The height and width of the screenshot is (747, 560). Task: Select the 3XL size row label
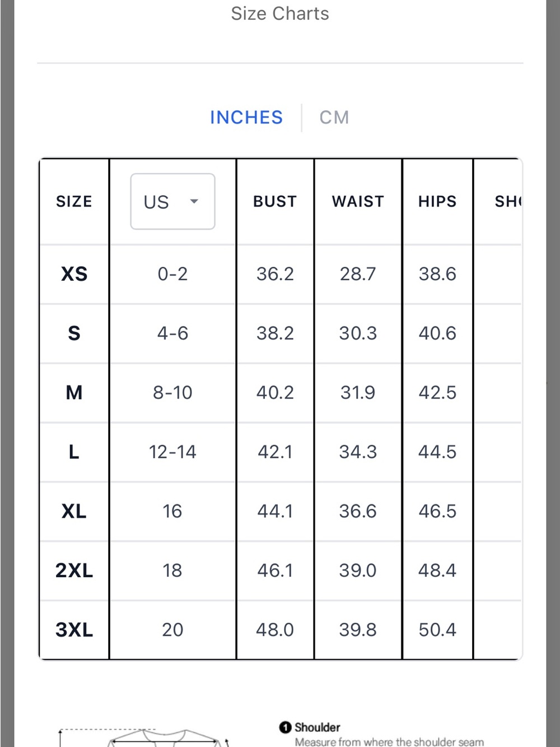coord(74,630)
